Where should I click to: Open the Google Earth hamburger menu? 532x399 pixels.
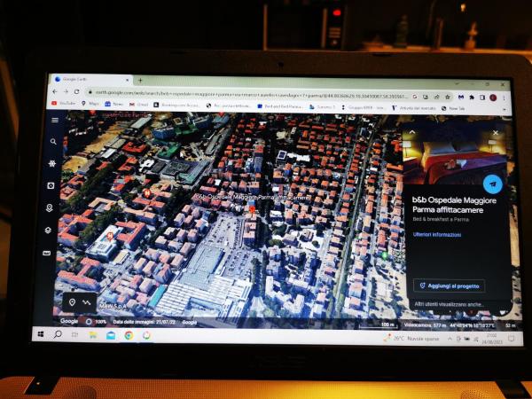pyautogui.click(x=55, y=120)
